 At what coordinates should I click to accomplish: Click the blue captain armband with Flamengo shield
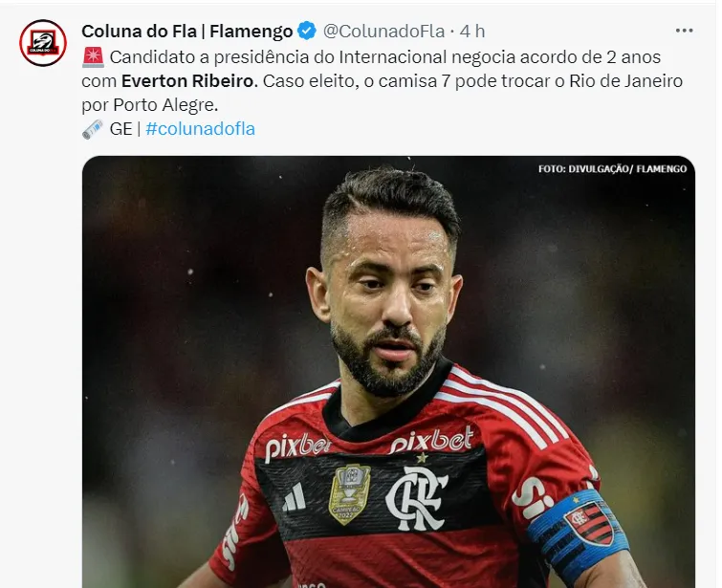pos(580,534)
